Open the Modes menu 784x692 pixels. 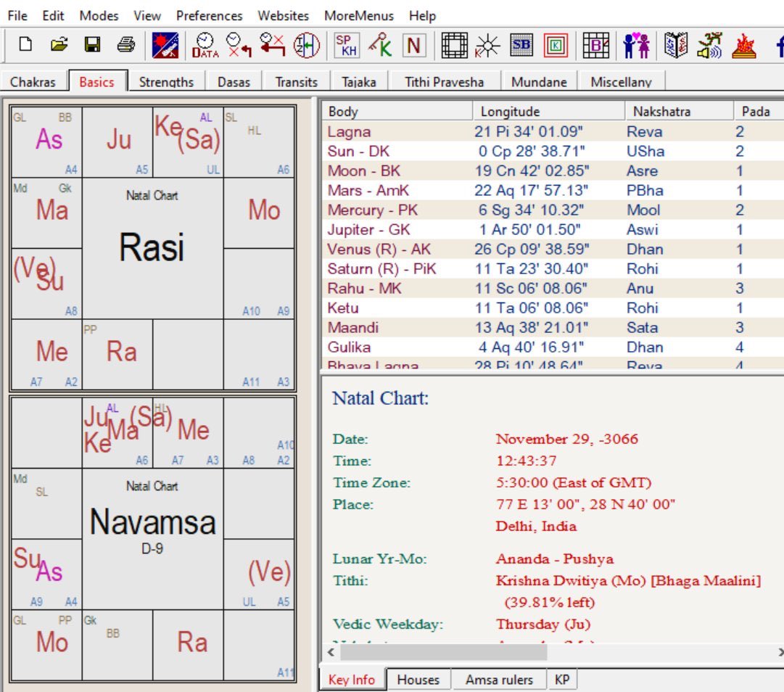(x=99, y=15)
